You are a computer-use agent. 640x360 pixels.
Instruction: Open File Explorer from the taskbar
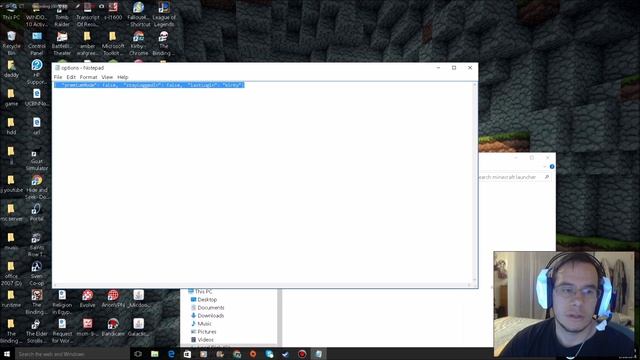pos(154,354)
